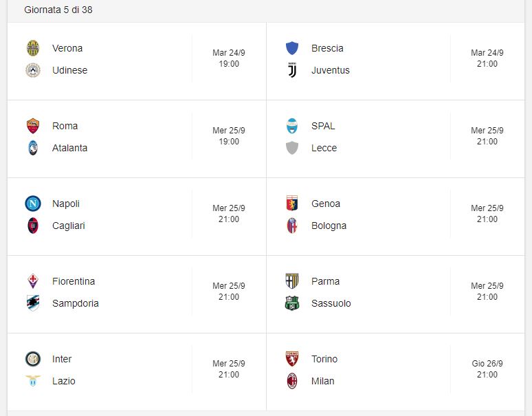
Task: Select the Roma crest icon
Action: (x=33, y=126)
